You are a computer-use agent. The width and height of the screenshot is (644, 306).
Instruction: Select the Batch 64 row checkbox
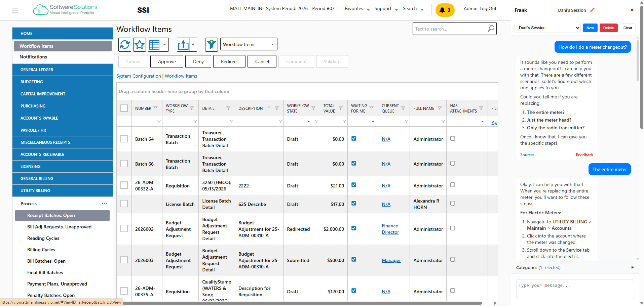[124, 139]
